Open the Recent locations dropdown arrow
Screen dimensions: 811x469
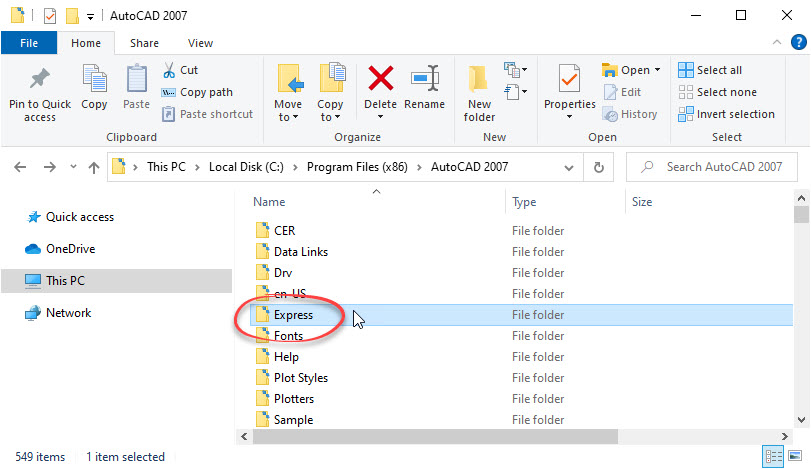[x=73, y=167]
